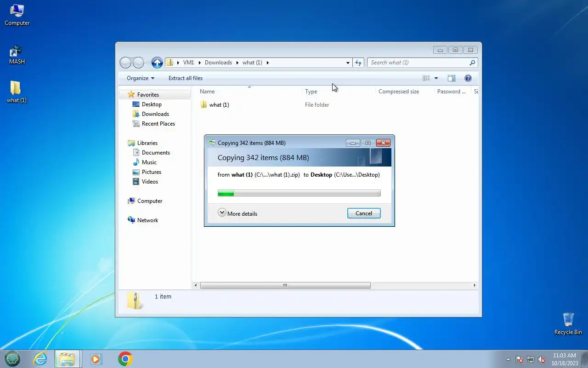588x368 pixels.
Task: Click the muted volume tray icon
Action: (x=542, y=359)
